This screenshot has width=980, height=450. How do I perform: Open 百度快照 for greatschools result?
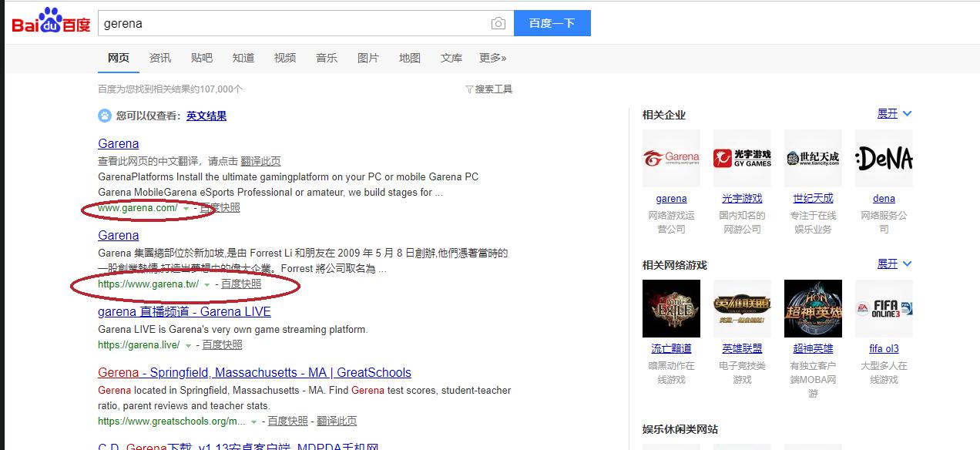288,421
